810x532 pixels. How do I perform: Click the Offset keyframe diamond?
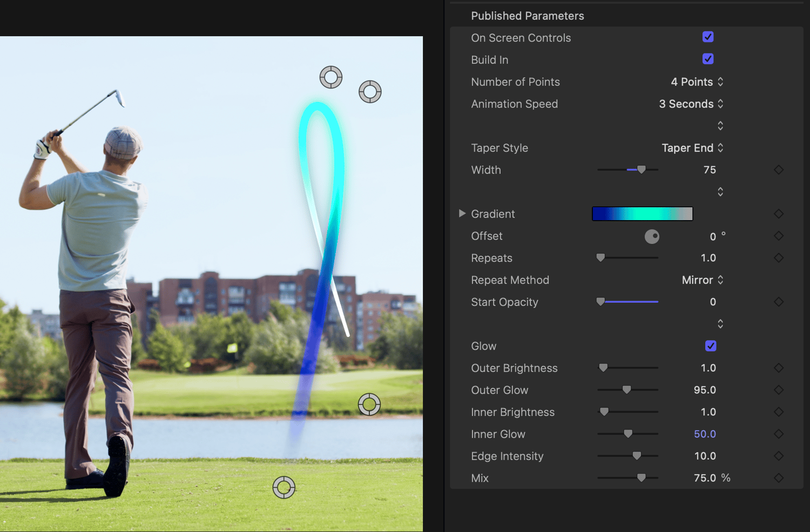tap(779, 236)
